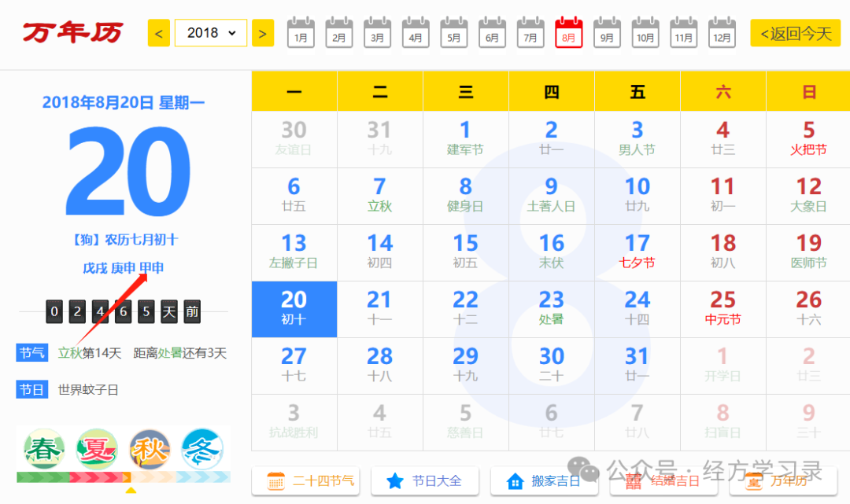
Task: Select the 冬 winter season icon
Action: pyautogui.click(x=202, y=450)
